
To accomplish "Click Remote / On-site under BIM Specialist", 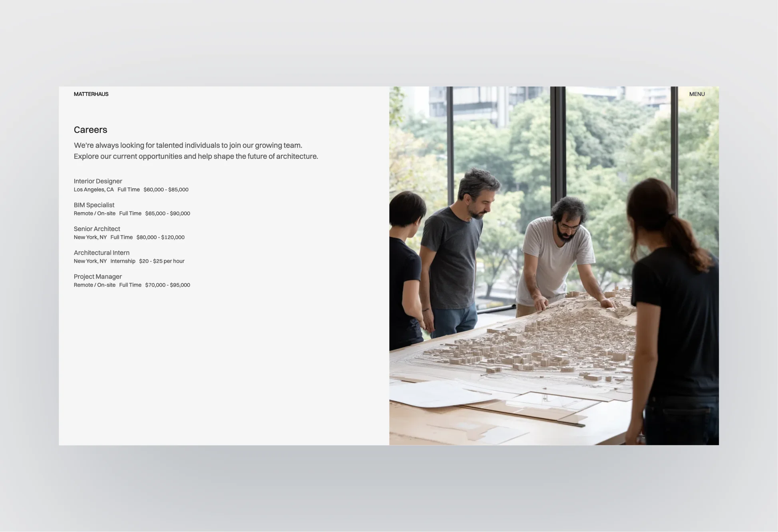I will (x=94, y=213).
